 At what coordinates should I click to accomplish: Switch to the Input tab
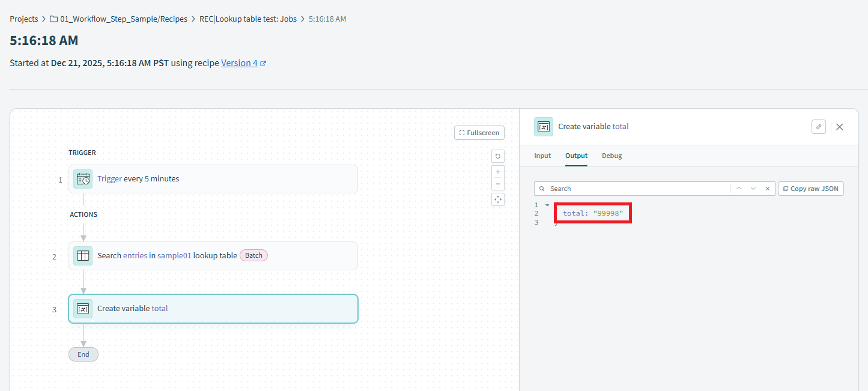pos(542,156)
